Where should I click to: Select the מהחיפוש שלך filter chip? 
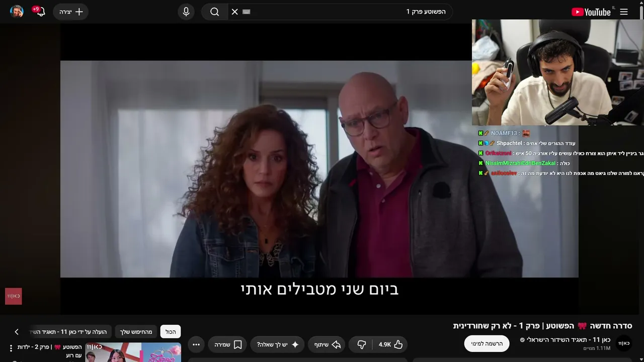(136, 332)
